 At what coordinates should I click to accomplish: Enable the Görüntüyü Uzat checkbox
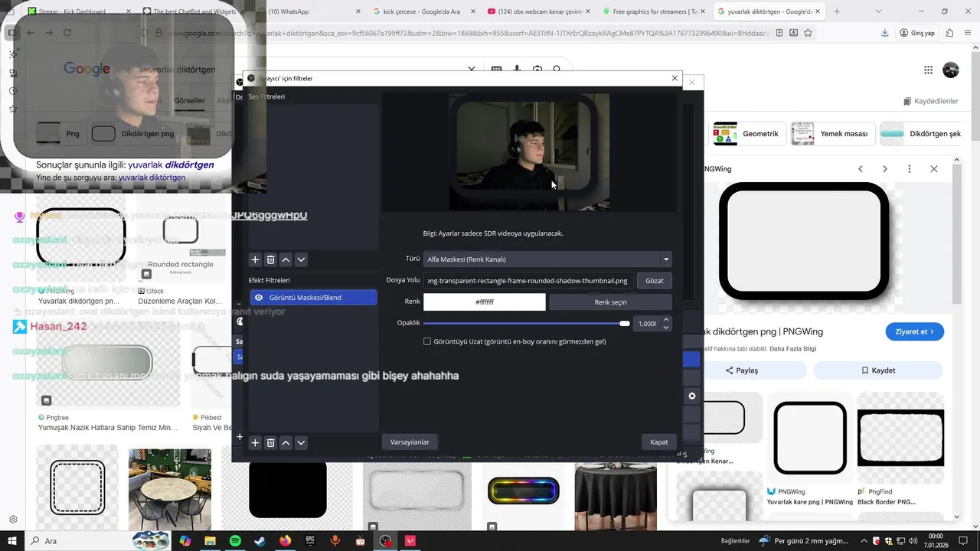coord(427,341)
